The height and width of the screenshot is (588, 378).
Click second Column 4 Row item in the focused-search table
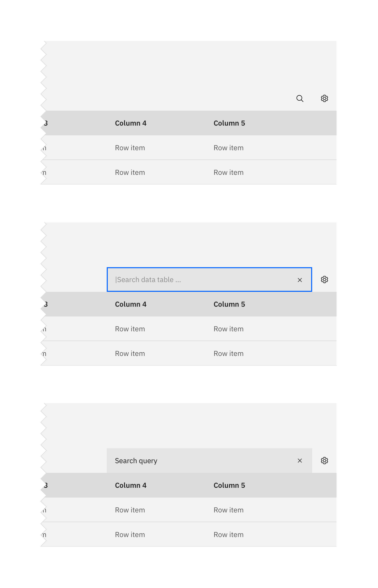click(x=130, y=354)
